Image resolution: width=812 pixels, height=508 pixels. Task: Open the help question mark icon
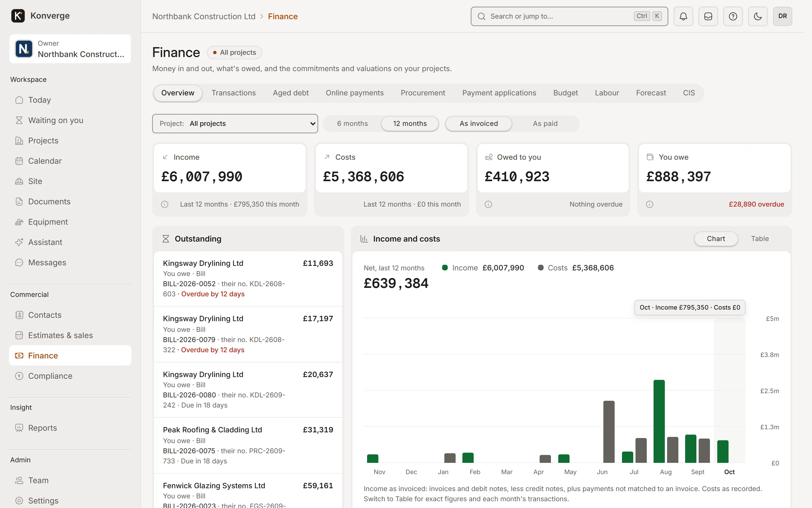733,16
